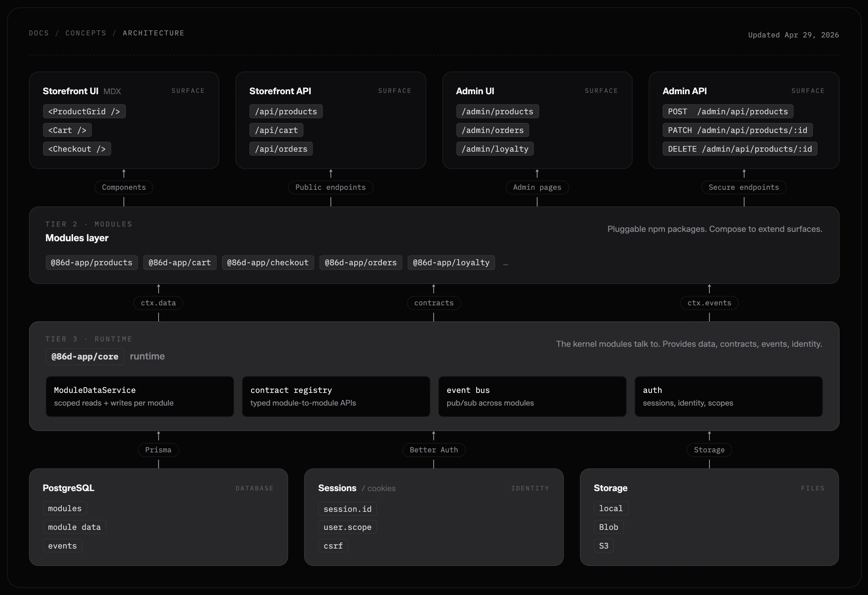Select the local storage chip
Image resolution: width=868 pixels, height=595 pixels.
(611, 508)
